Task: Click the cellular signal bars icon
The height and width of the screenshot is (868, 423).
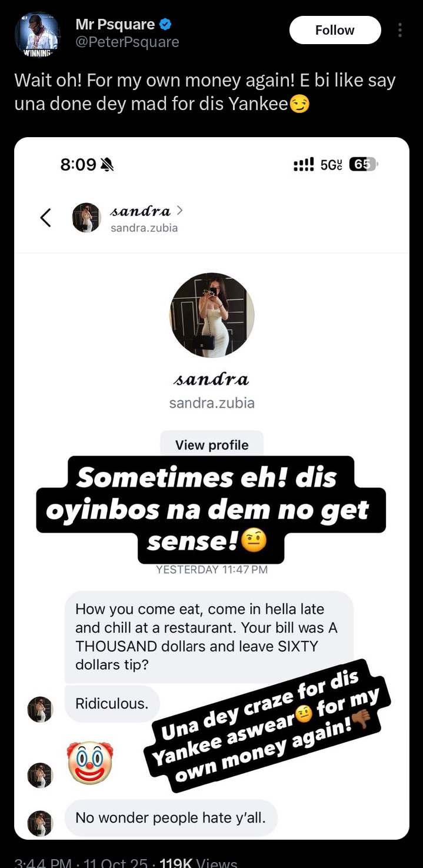Action: click(x=304, y=165)
